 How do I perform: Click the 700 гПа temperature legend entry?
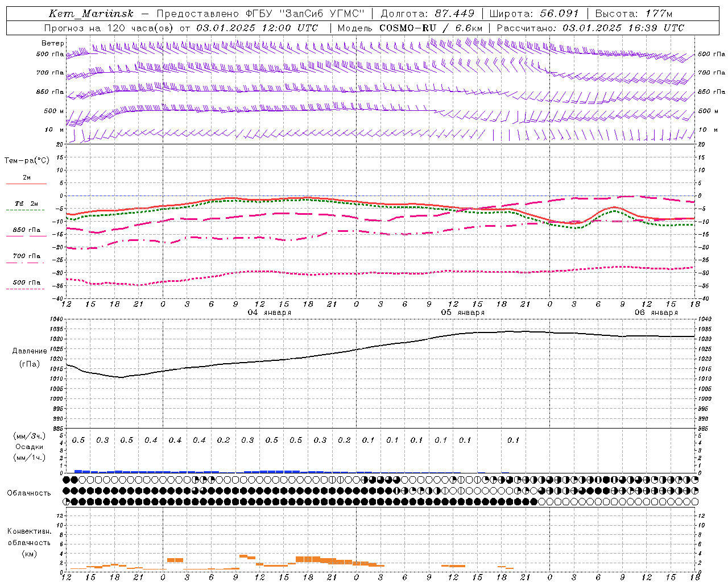point(26,256)
